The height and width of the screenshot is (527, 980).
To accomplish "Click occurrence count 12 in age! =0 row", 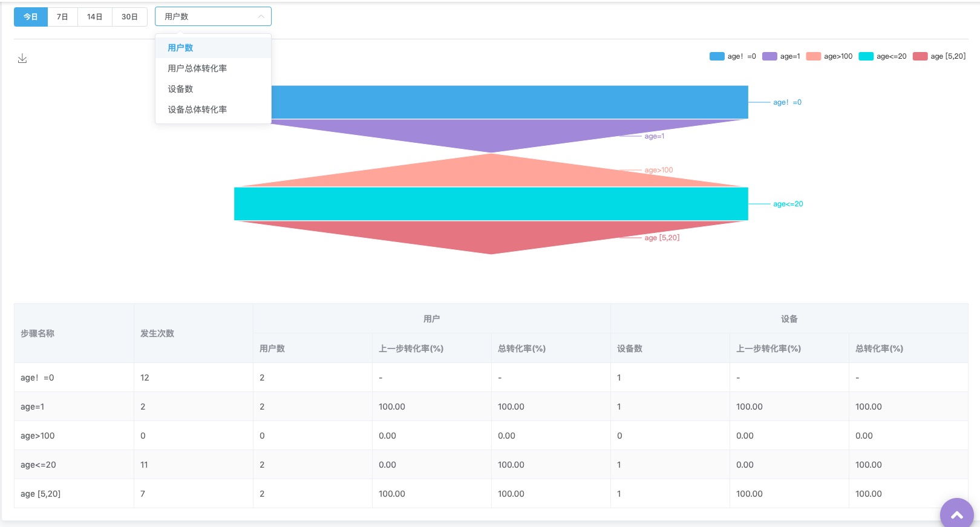I will tap(145, 378).
